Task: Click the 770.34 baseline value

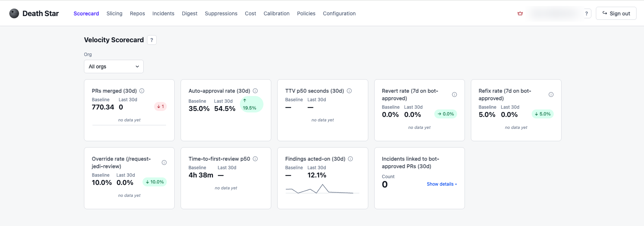Action: pos(103,107)
